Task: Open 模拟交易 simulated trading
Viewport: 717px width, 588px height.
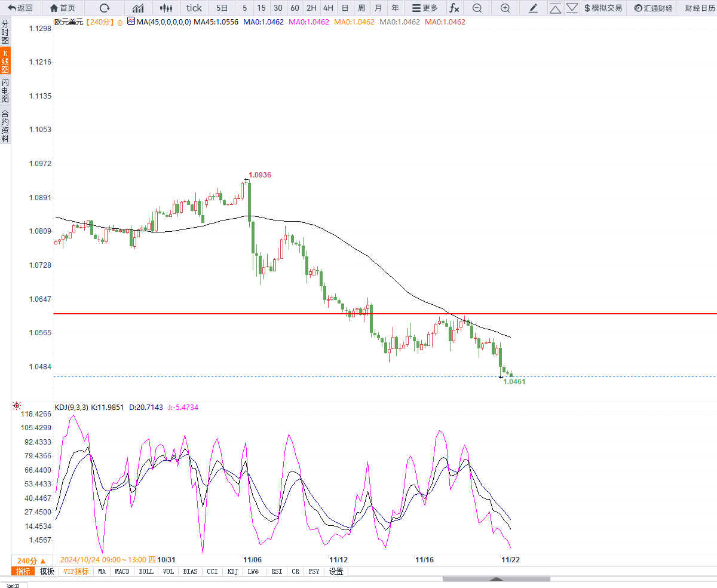Action: coord(603,8)
